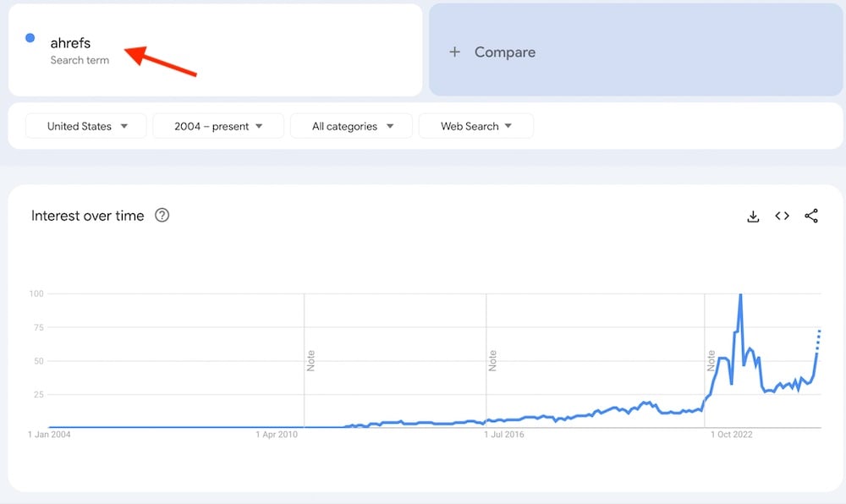Click the ahrefs search term field
Screen dimensions: 846x504
[215, 50]
